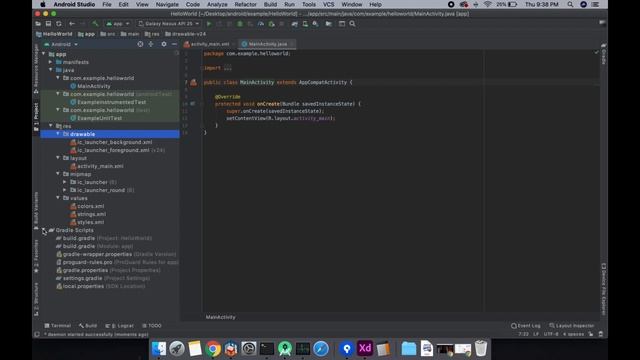This screenshot has height=360, width=640.
Task: Click the Back navigation arrow
Action: click(x=72, y=24)
